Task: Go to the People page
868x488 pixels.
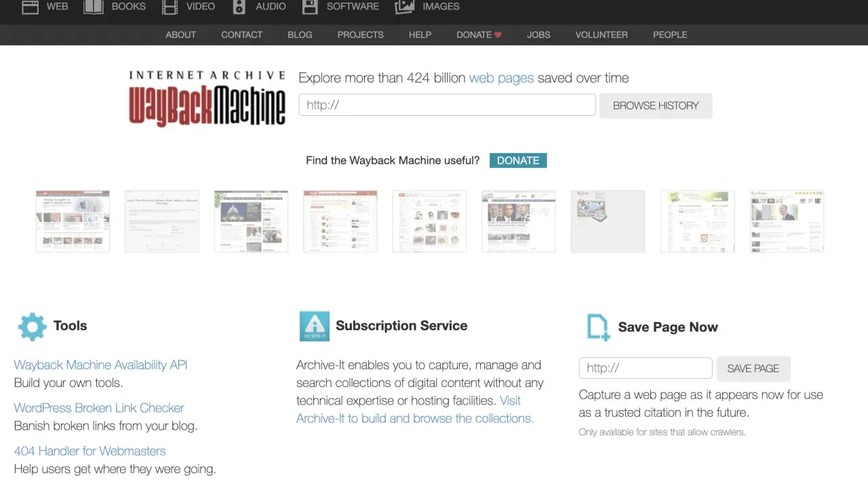Action: pyautogui.click(x=670, y=35)
